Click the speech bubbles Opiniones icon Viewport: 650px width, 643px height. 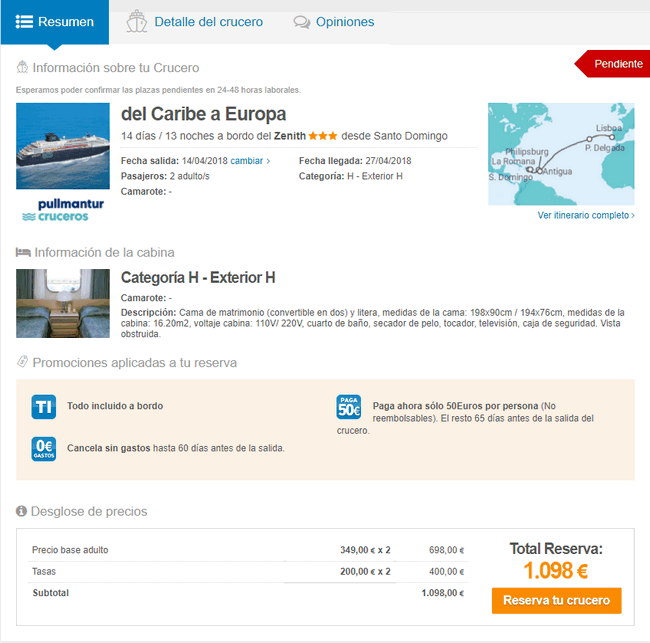(301, 22)
